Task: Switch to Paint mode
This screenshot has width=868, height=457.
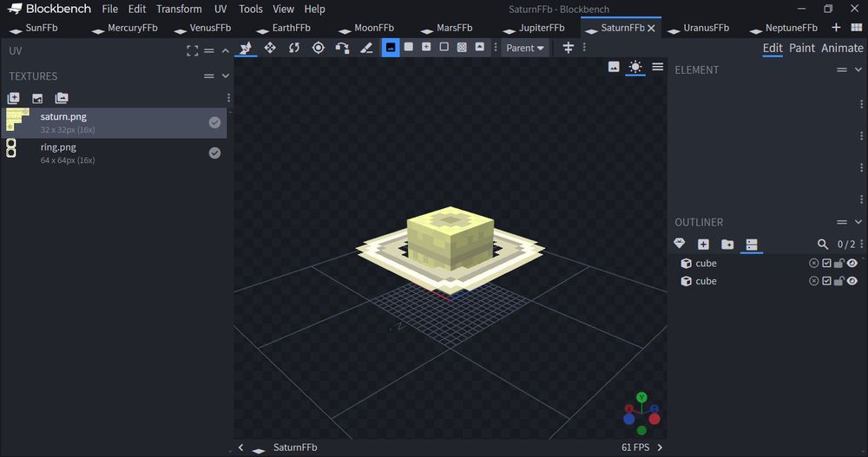Action: (x=802, y=48)
